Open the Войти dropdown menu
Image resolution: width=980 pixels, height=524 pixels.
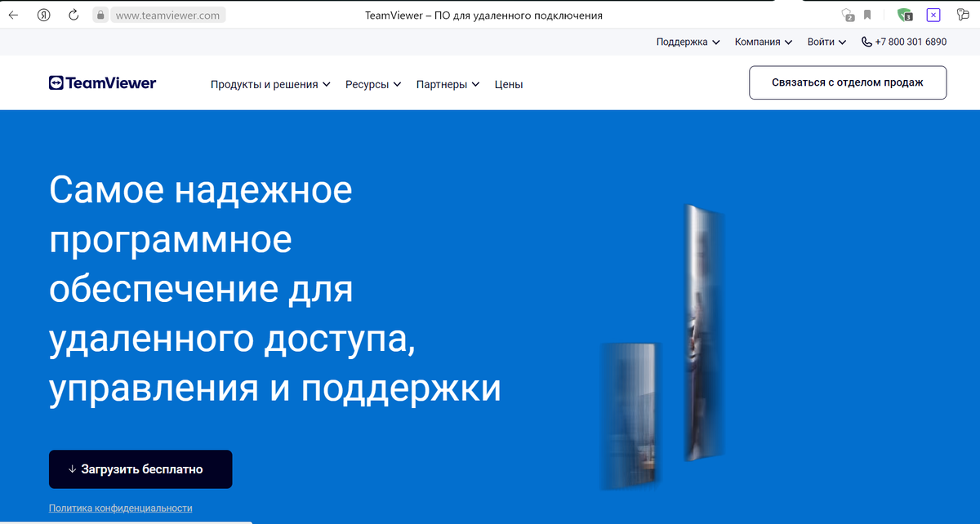click(826, 42)
